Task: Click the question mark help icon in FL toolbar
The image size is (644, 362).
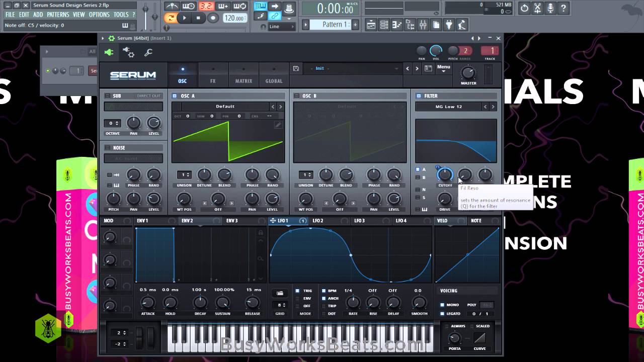Action: click(563, 8)
